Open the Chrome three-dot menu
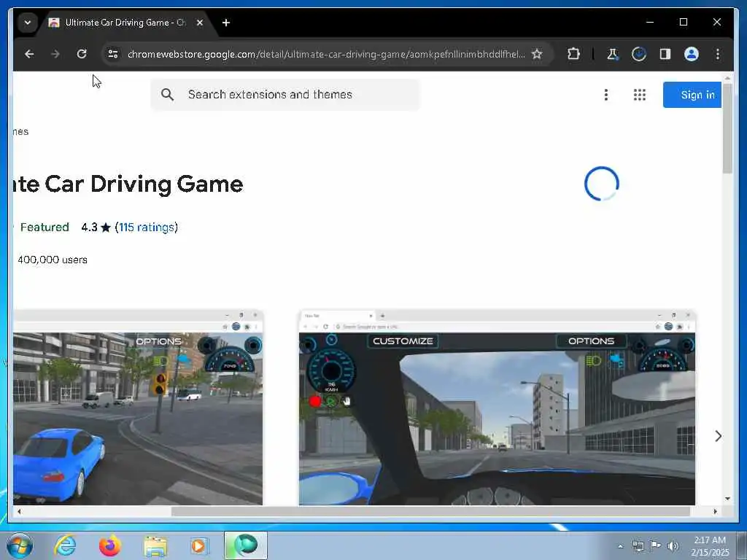Image resolution: width=747 pixels, height=560 pixels. click(718, 54)
